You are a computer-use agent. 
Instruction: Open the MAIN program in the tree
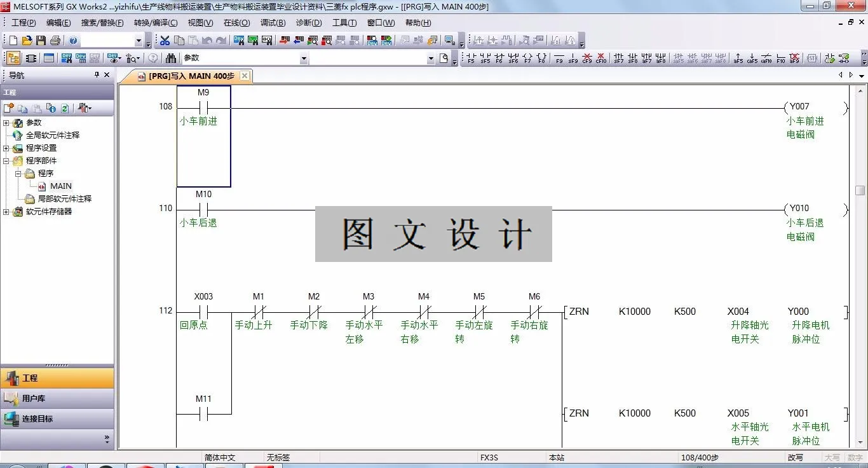pyautogui.click(x=60, y=186)
